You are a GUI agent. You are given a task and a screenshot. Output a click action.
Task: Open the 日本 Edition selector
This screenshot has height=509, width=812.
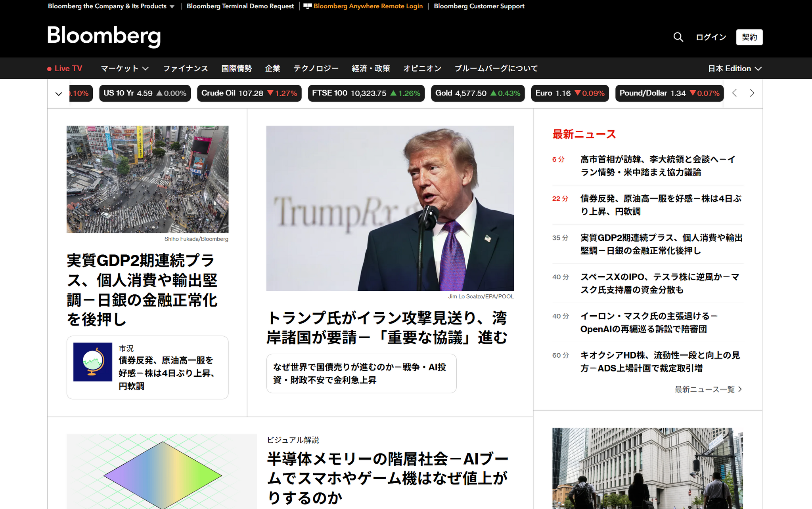(735, 69)
